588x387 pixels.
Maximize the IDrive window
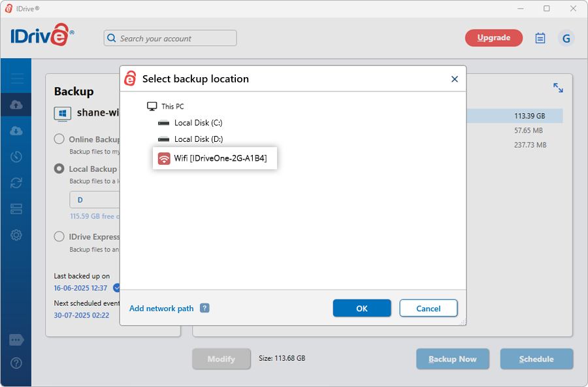547,8
